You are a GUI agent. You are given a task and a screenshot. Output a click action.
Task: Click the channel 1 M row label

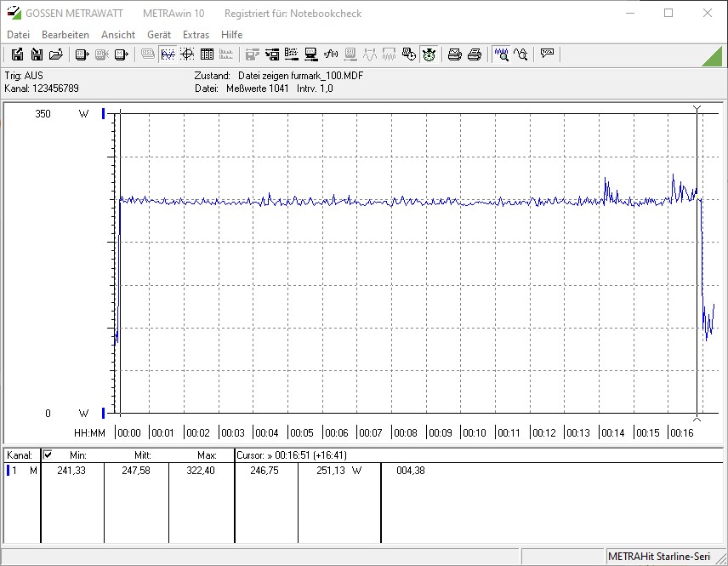point(21,471)
